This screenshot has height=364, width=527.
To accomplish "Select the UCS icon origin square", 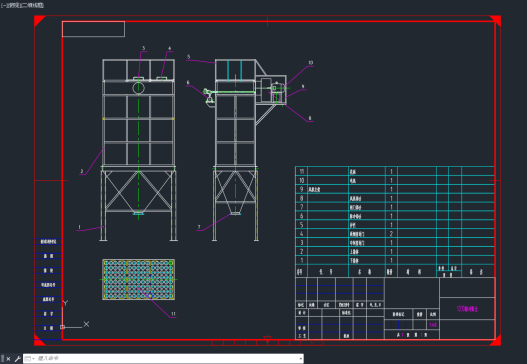I will point(63,327).
